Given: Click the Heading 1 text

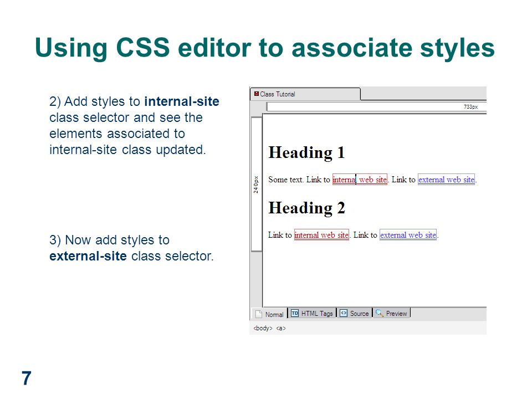Looking at the screenshot, I should (x=306, y=153).
